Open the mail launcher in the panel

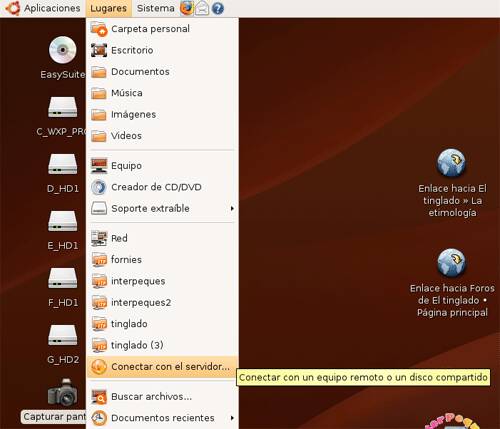point(202,8)
